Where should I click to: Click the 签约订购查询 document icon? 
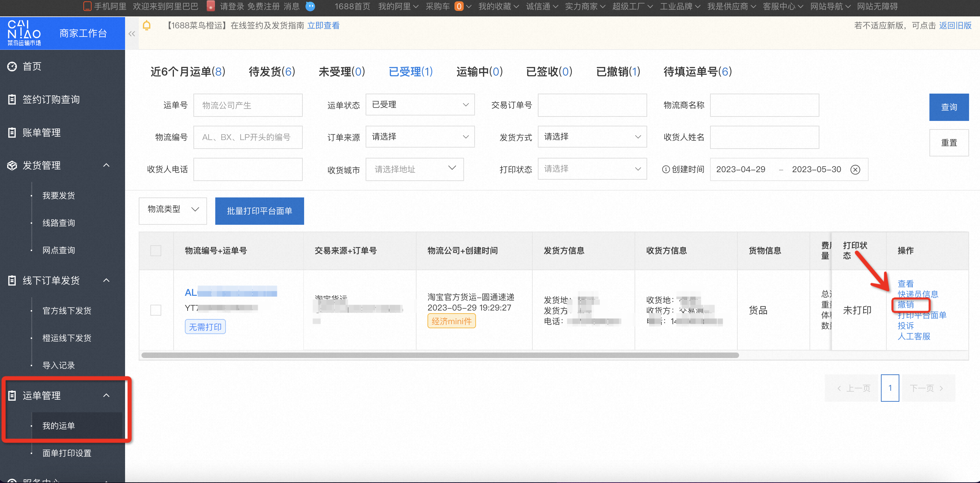point(12,99)
